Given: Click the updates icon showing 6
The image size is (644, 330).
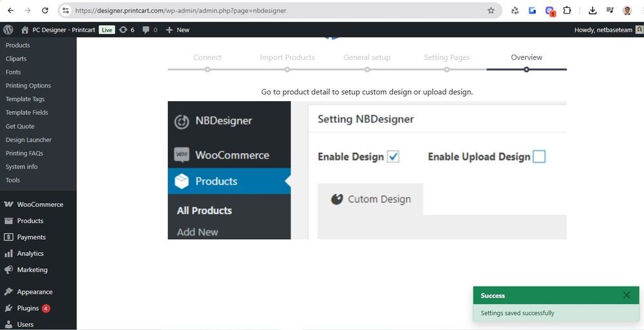Looking at the screenshot, I should (x=123, y=30).
